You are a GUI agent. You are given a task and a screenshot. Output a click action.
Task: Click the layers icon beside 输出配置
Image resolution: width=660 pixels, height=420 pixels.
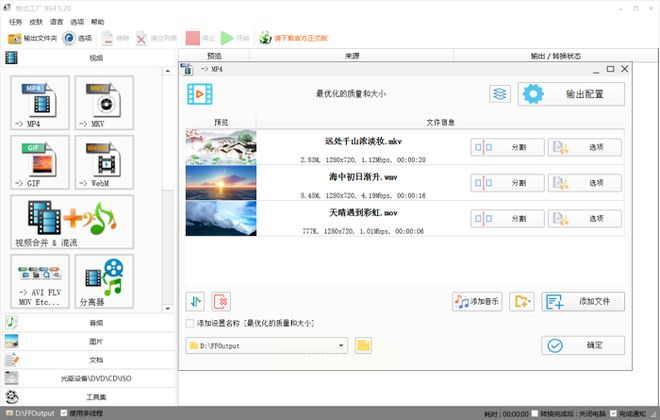(500, 94)
